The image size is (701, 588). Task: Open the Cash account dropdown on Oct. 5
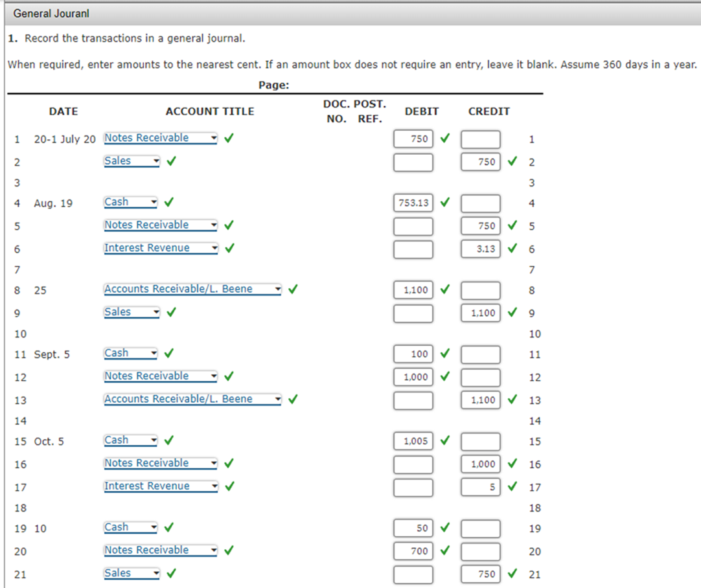click(152, 440)
